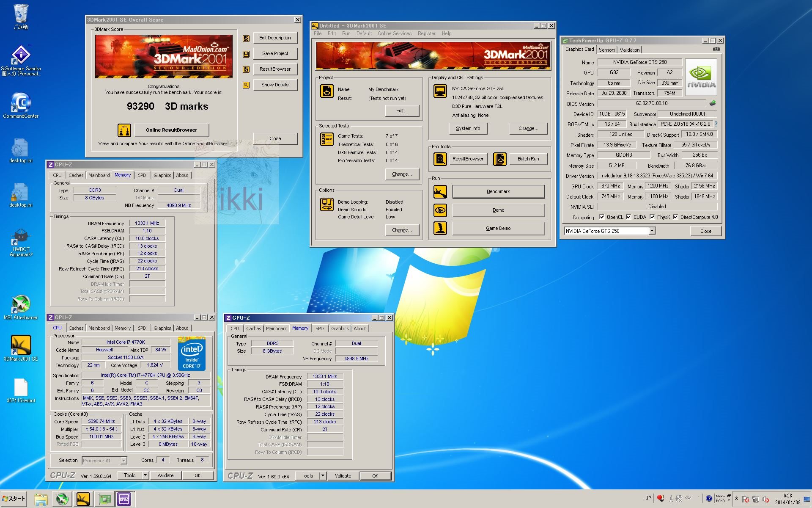Screen dimensions: 812x508
Task: Open the File menu in 3DMark2001 SE
Action: click(x=318, y=33)
